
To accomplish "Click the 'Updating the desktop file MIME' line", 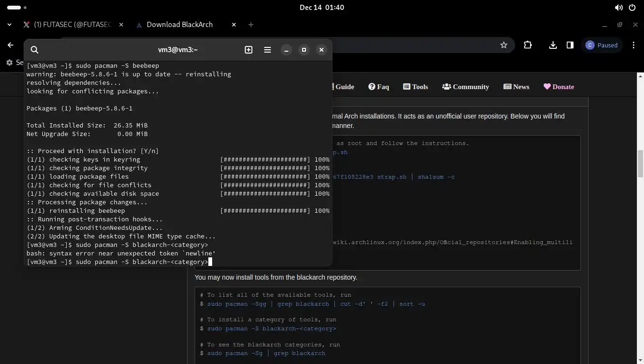I will [121, 237].
